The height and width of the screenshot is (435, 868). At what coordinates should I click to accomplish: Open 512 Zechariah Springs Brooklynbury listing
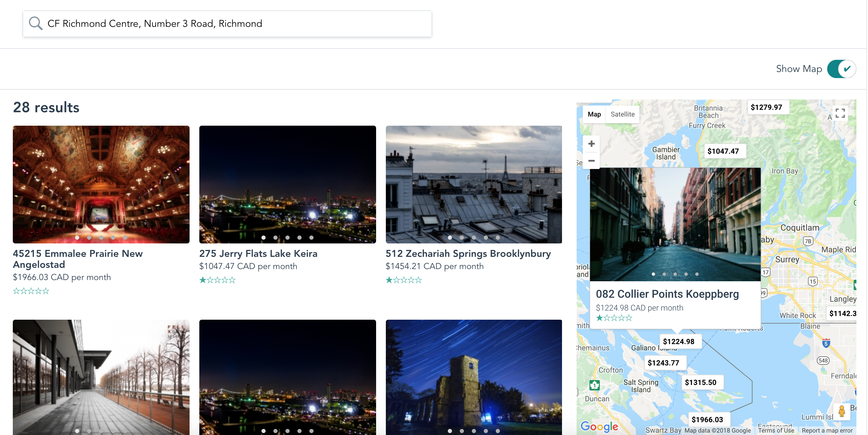[x=468, y=253]
